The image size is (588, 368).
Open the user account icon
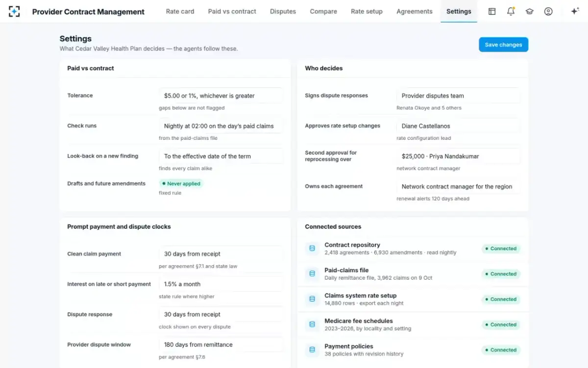[548, 11]
